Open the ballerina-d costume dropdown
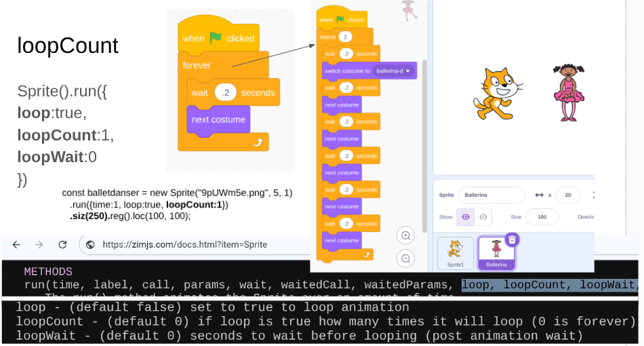Viewport: 644px width, 346px height. pyautogui.click(x=394, y=71)
